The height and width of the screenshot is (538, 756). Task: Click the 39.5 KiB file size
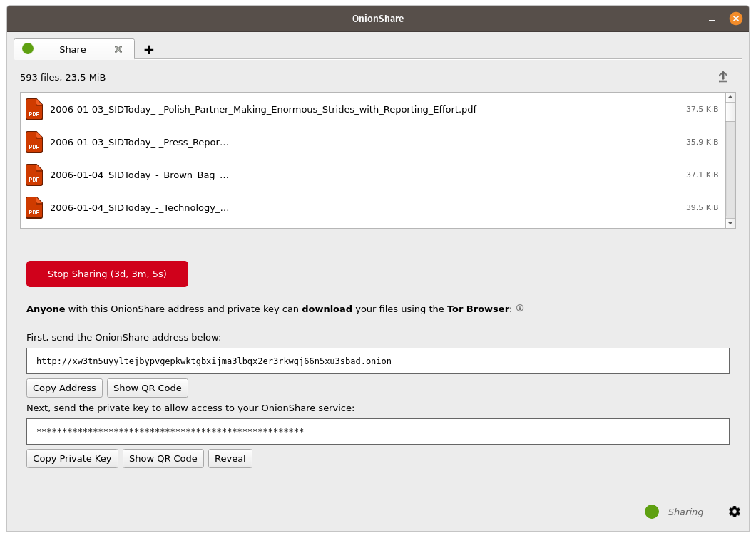pos(702,207)
